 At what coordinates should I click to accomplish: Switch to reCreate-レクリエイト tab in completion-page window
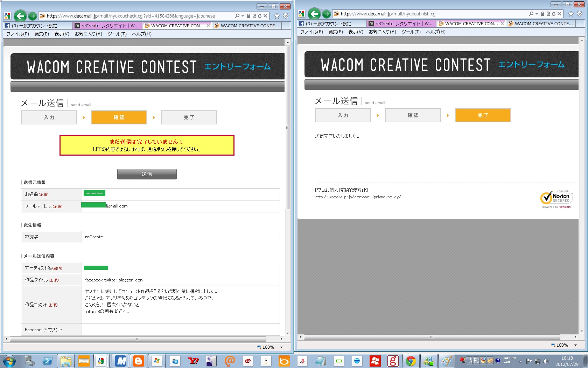(x=401, y=23)
